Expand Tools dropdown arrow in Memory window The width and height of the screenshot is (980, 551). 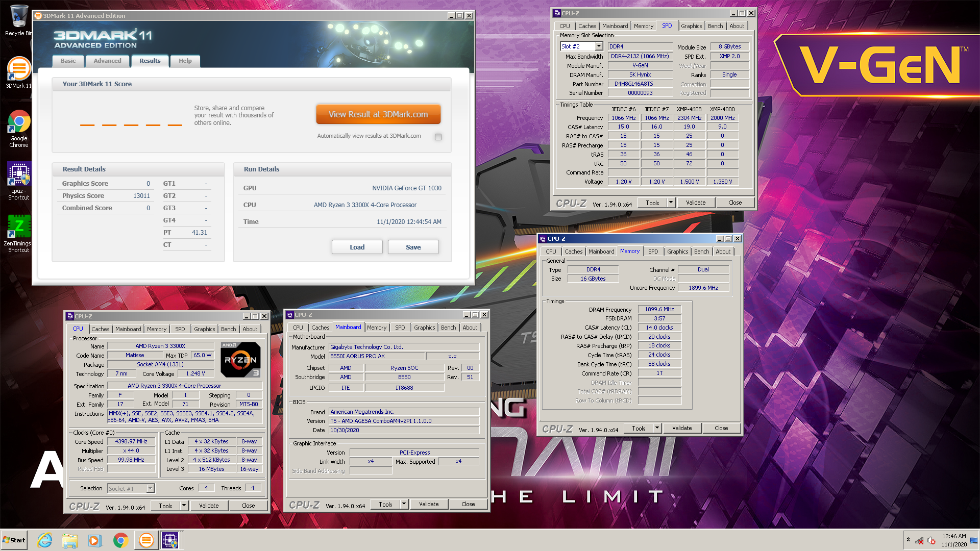657,428
